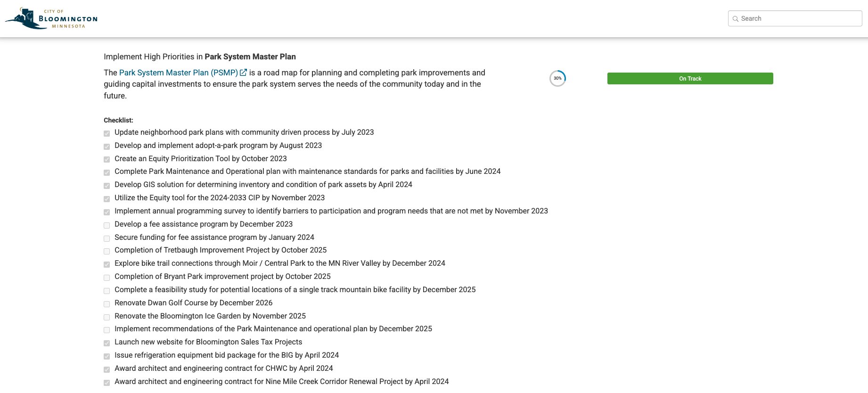The image size is (868, 393).
Task: Click the external link icon beside PSMP
Action: click(x=243, y=73)
